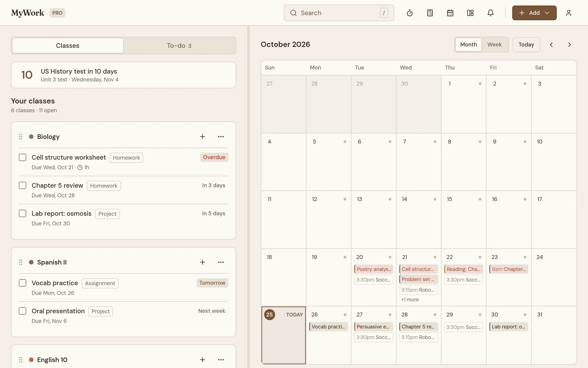Open Spanish II more options menu

pyautogui.click(x=221, y=262)
